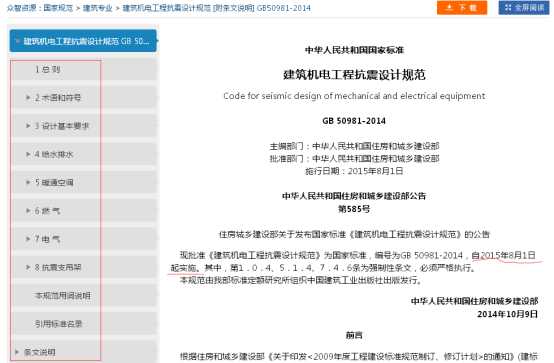
Task: Click the line 住房城乡建设部关于发布国家标准…的公告
Action: 354,234
